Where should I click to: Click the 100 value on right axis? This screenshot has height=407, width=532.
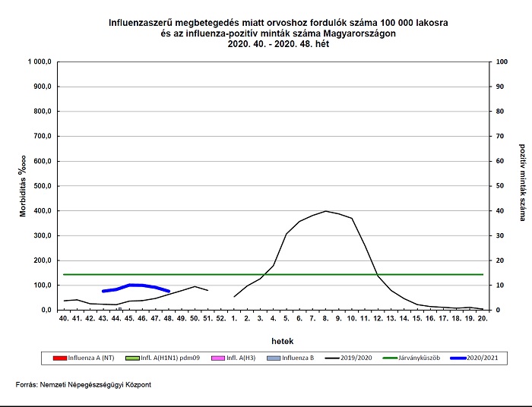502,62
